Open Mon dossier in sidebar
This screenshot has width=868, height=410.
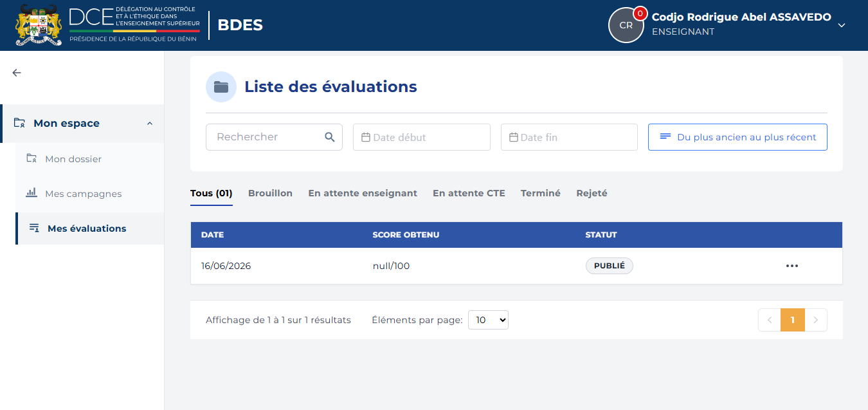tap(90, 159)
